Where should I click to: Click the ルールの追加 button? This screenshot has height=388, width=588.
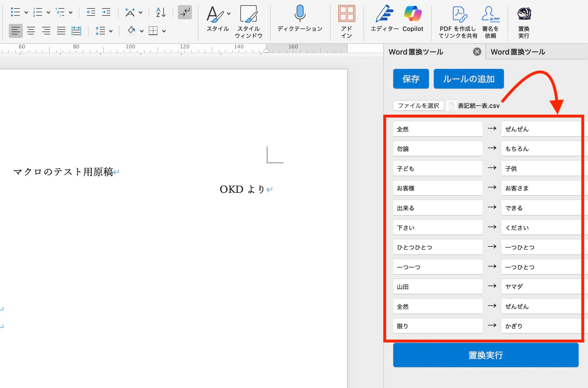click(469, 79)
